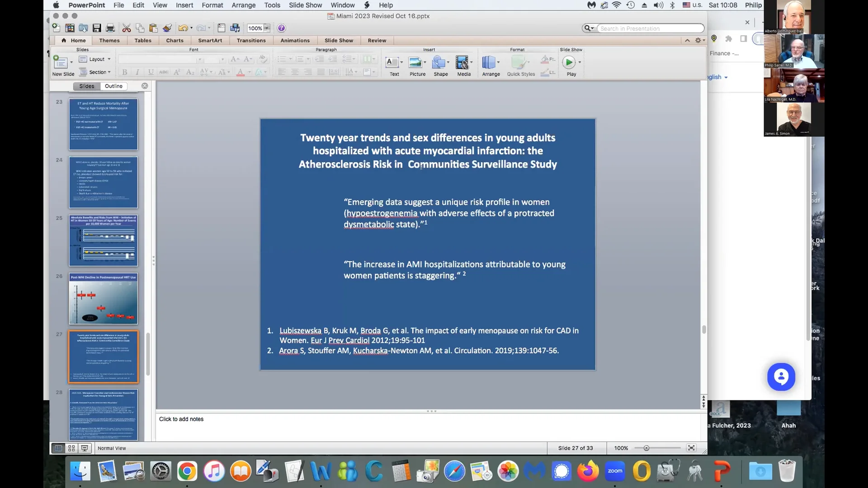
Task: Open Finder from the Dock
Action: tap(80, 471)
